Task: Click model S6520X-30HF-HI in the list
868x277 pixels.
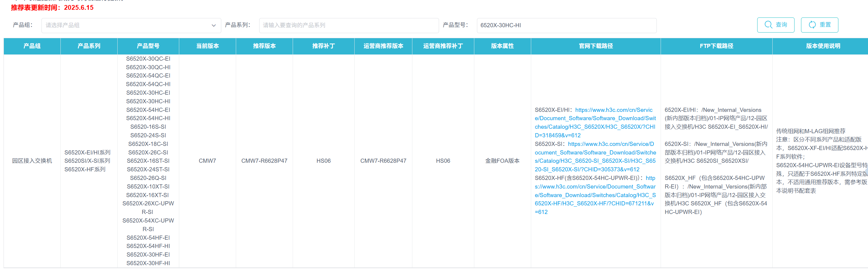Action: coord(148,264)
